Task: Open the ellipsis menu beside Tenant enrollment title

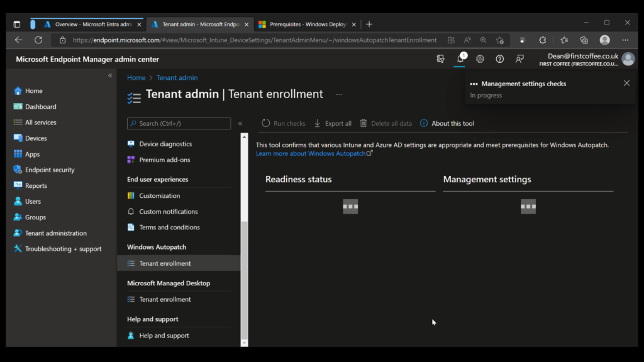Action: pos(338,94)
